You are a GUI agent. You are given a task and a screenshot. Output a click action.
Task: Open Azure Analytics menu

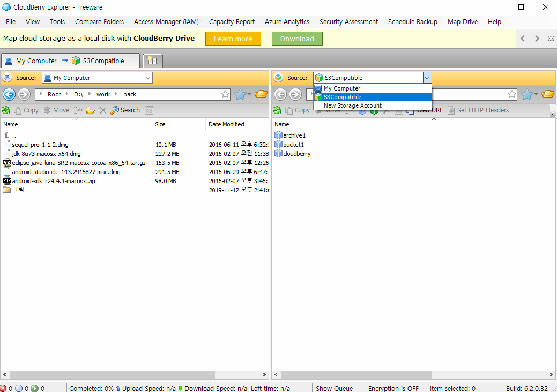pos(287,21)
